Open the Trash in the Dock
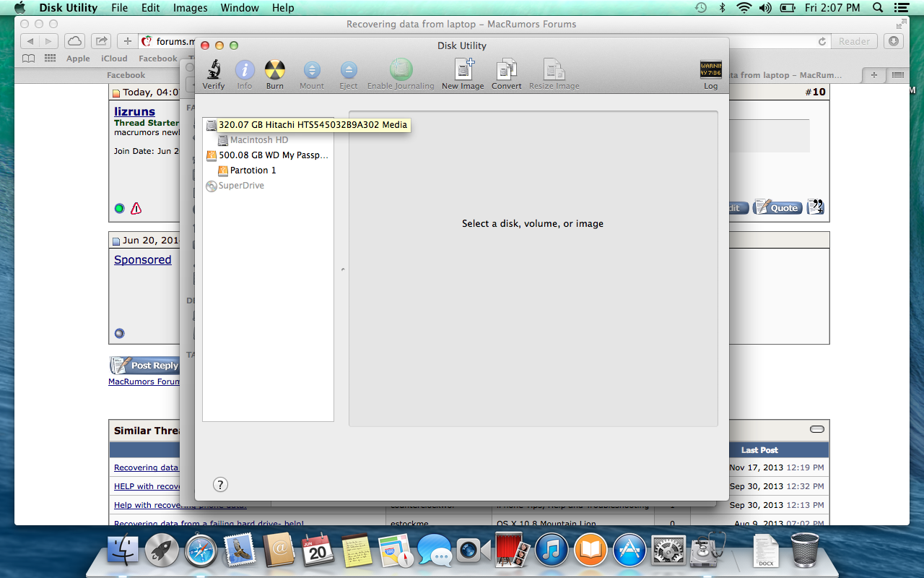The width and height of the screenshot is (924, 578). [805, 551]
